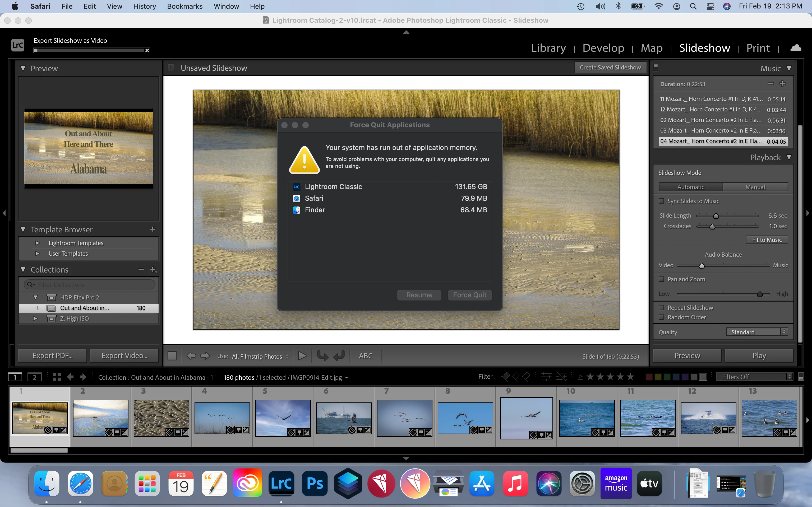Viewport: 812px width, 507px height.
Task: Click the rotate adornment clockwise arrow
Action: [x=339, y=356]
